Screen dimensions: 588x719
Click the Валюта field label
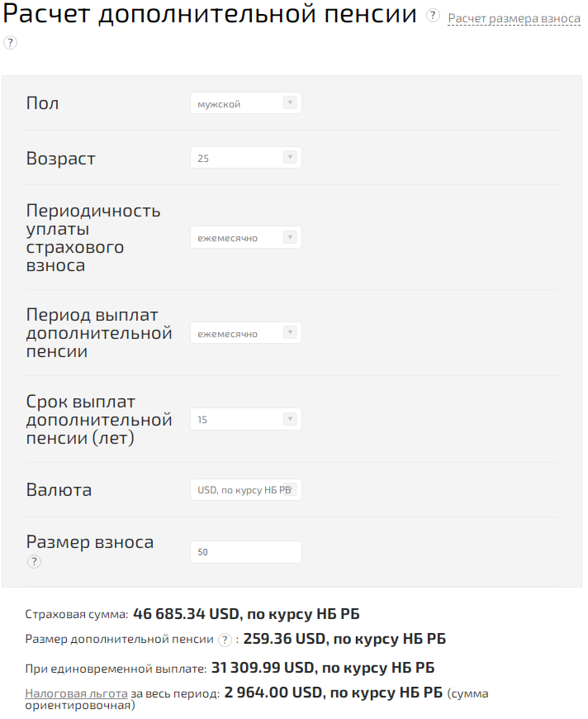coord(59,490)
